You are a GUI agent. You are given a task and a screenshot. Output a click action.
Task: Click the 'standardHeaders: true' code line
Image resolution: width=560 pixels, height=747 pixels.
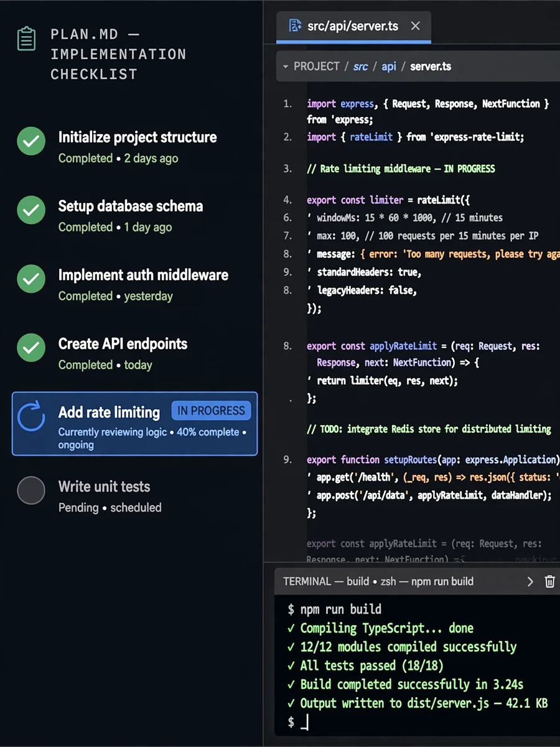tap(364, 272)
